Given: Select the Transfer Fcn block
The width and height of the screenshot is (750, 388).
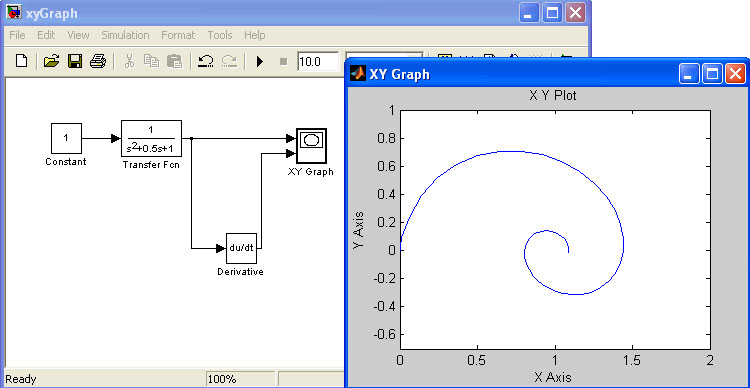Looking at the screenshot, I should click(x=151, y=138).
